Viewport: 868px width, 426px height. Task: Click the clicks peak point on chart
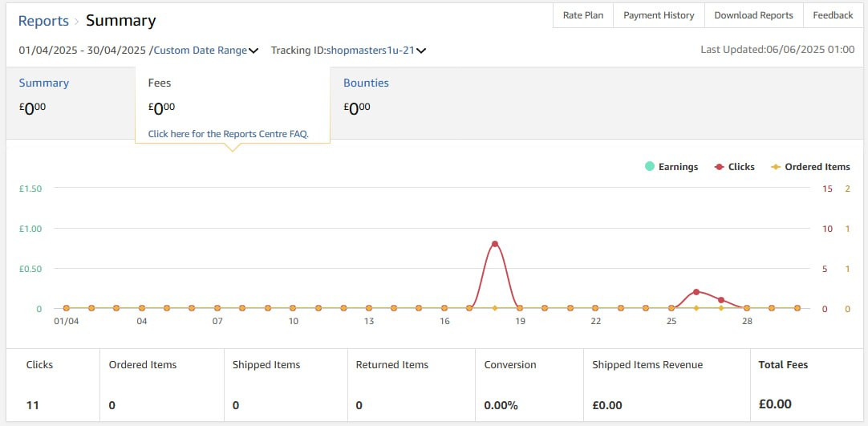pyautogui.click(x=495, y=244)
